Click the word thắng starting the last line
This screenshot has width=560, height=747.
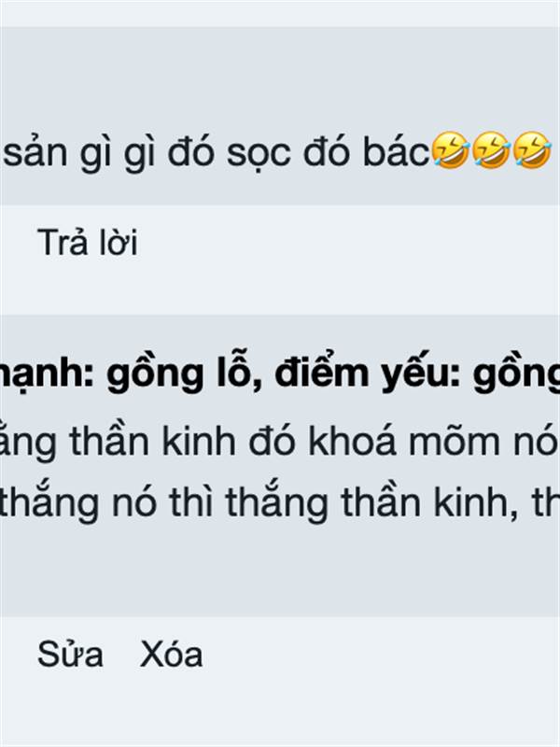[x=50, y=503]
